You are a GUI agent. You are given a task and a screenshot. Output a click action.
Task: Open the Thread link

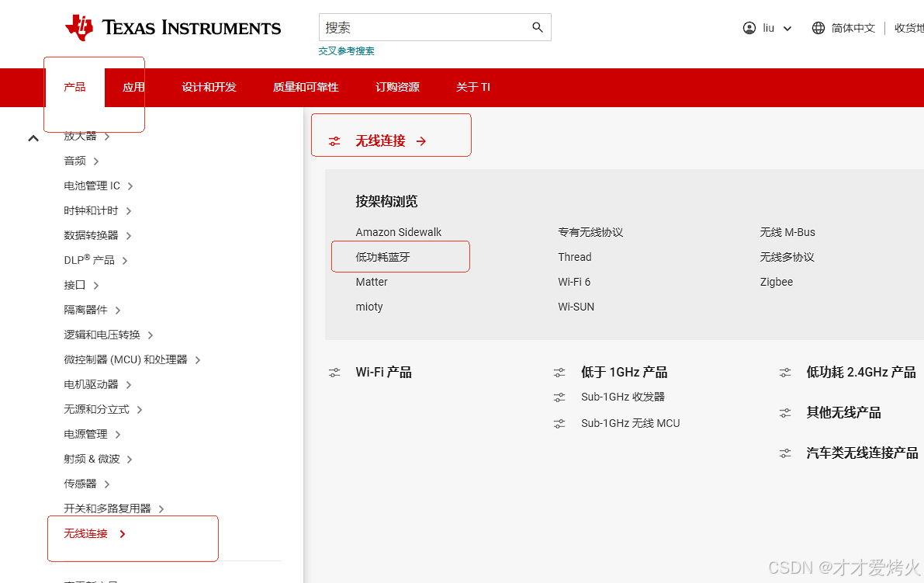pyautogui.click(x=575, y=257)
